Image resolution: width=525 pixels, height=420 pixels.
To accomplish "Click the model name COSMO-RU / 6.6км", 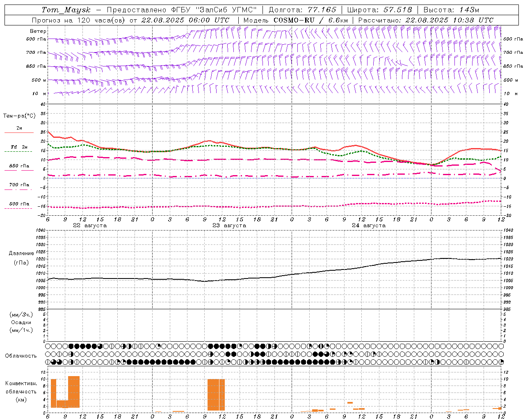I will 310,20.
